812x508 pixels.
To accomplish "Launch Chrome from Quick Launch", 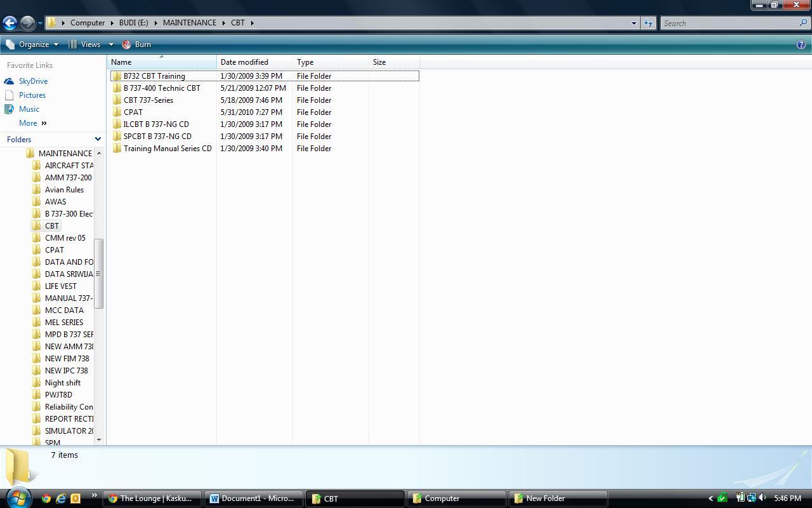I will pos(46,498).
